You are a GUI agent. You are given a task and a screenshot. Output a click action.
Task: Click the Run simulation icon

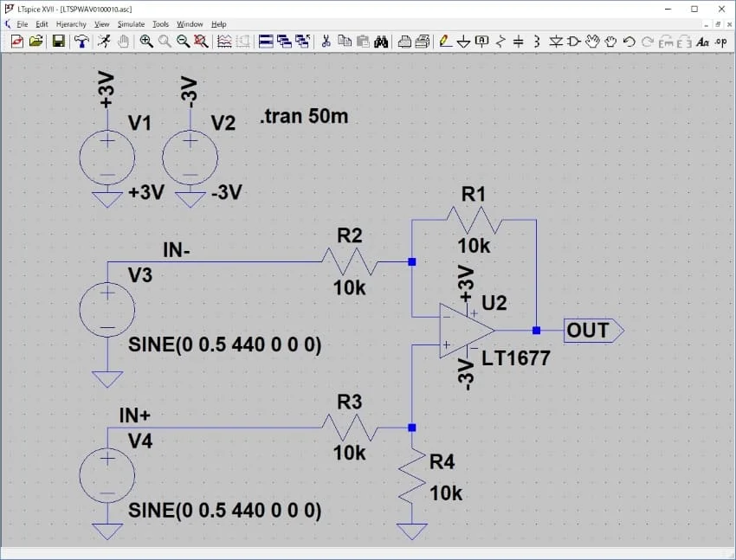[x=104, y=41]
